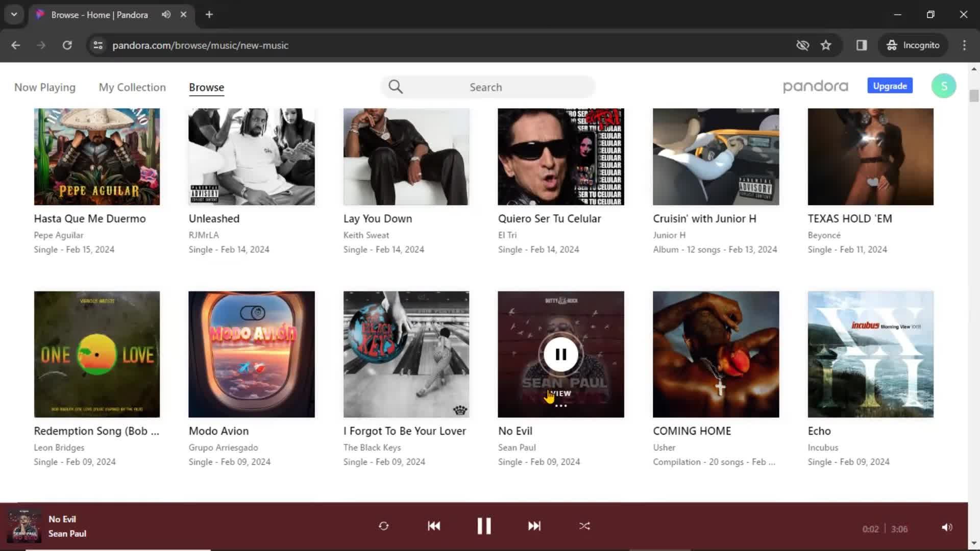Screen dimensions: 980x551
Task: Click the Upgrade button
Action: coord(890,85)
